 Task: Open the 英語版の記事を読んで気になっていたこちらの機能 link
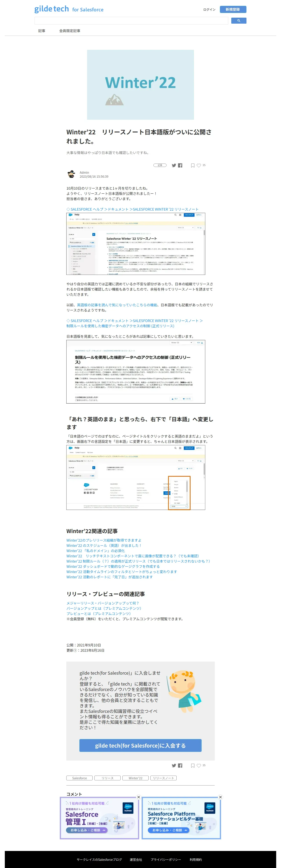pyautogui.click(x=117, y=305)
